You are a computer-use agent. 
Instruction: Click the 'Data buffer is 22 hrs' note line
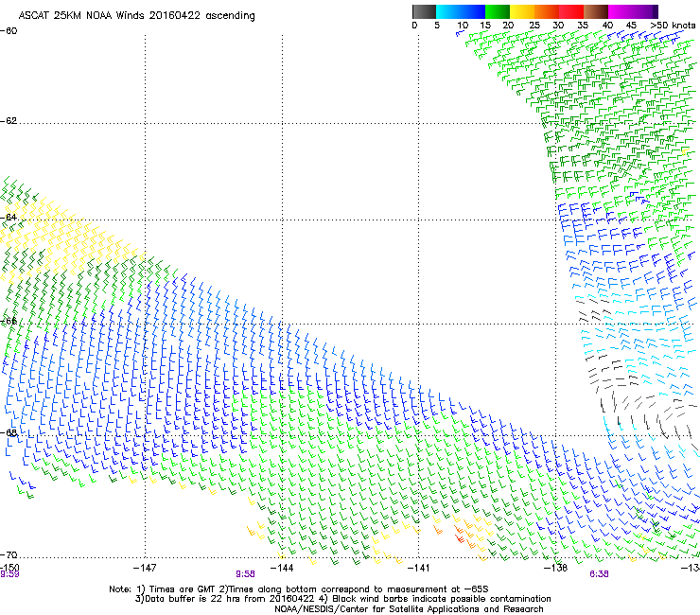click(x=342, y=599)
